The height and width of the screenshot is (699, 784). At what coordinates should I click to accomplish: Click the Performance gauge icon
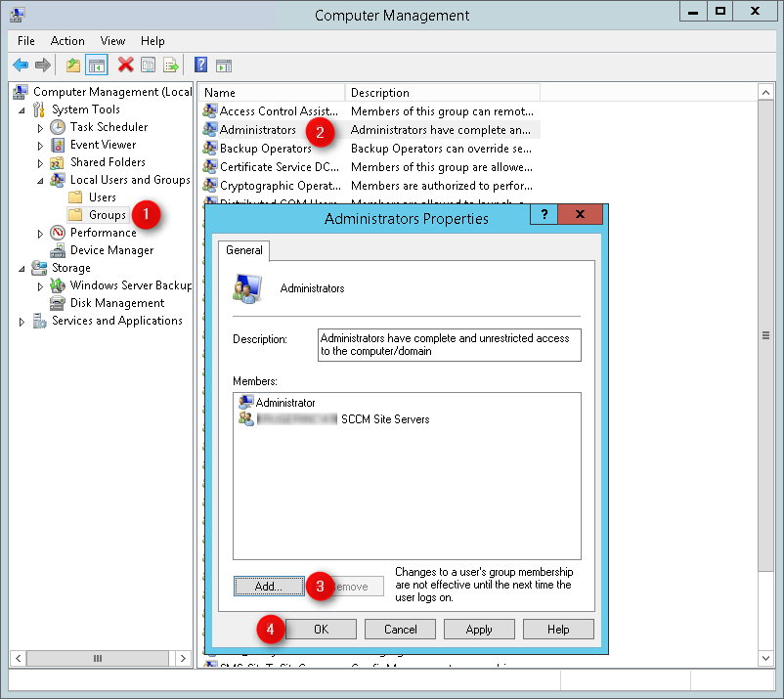[x=58, y=233]
